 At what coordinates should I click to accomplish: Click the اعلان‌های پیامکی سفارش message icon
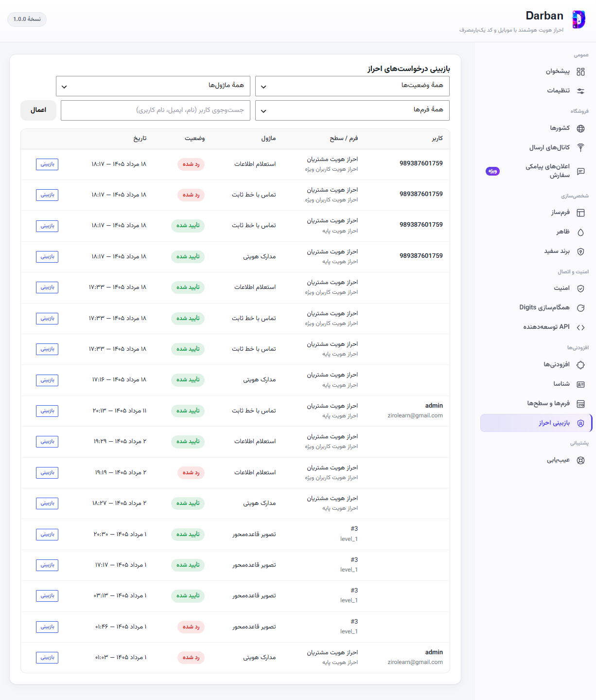coord(580,171)
